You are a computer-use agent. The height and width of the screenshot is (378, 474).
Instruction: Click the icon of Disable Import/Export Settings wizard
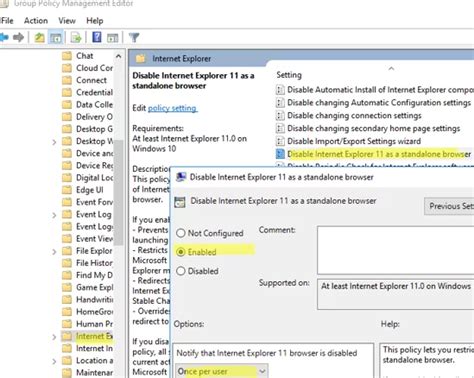point(280,141)
